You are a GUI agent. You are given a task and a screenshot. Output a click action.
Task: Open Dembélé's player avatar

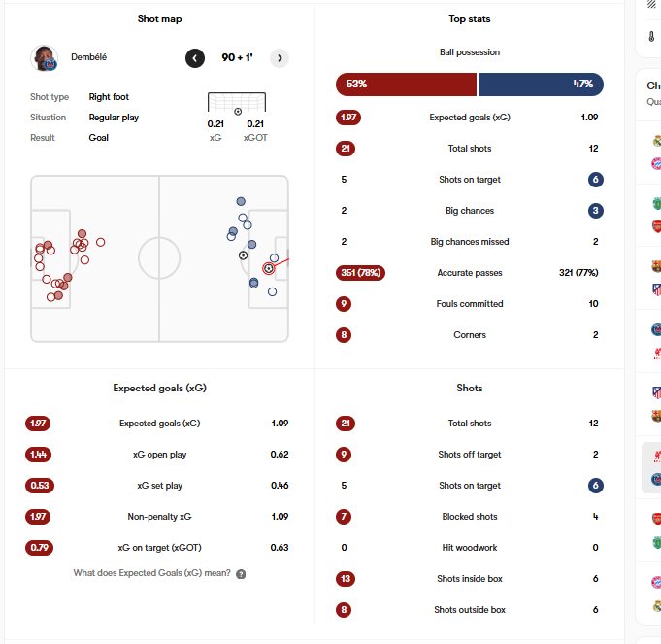[45, 58]
